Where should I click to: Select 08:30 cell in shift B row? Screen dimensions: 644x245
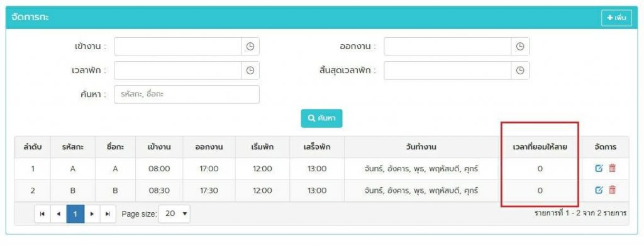(x=159, y=190)
